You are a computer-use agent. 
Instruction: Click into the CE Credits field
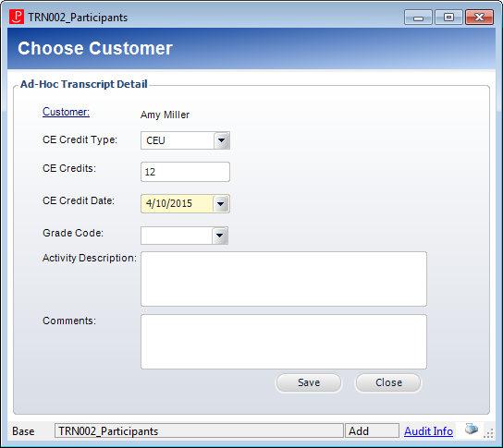[185, 172]
